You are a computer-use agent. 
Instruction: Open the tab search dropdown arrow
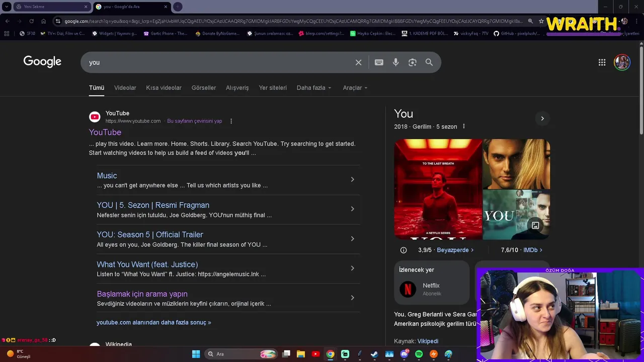(7, 7)
